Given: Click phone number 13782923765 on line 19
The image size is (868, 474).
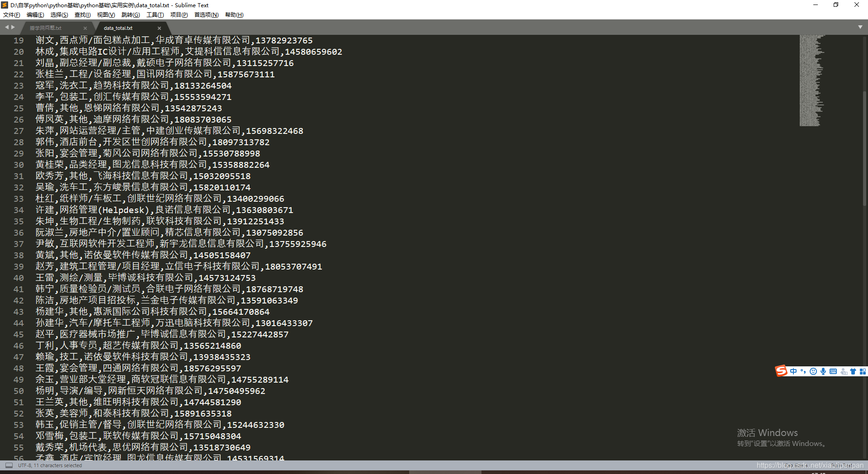Looking at the screenshot, I should coord(284,41).
